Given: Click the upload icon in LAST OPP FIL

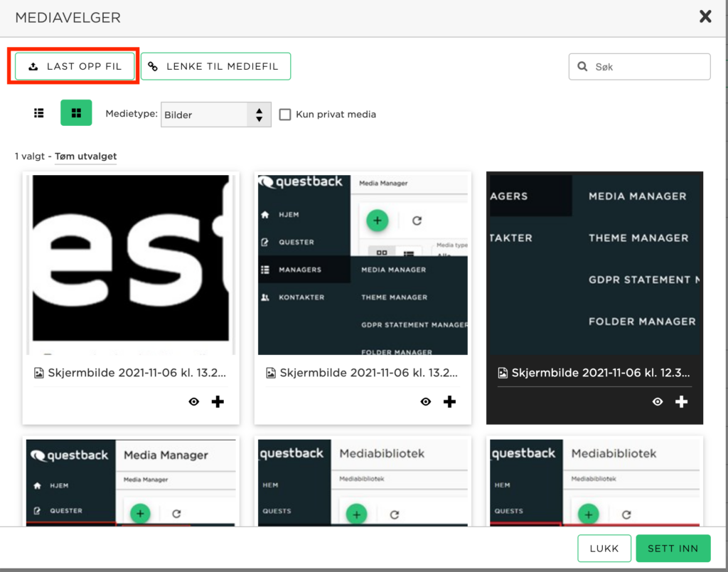Looking at the screenshot, I should 33,66.
